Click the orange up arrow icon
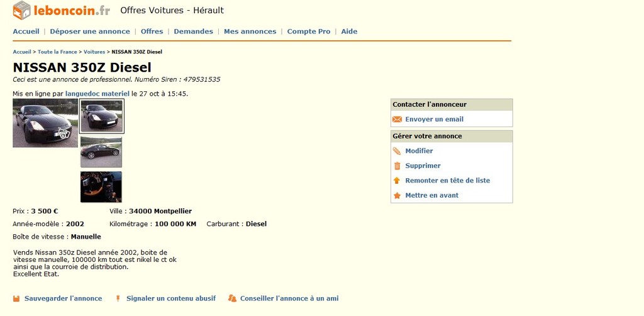Viewport: 644px width, 316px height. (x=397, y=181)
